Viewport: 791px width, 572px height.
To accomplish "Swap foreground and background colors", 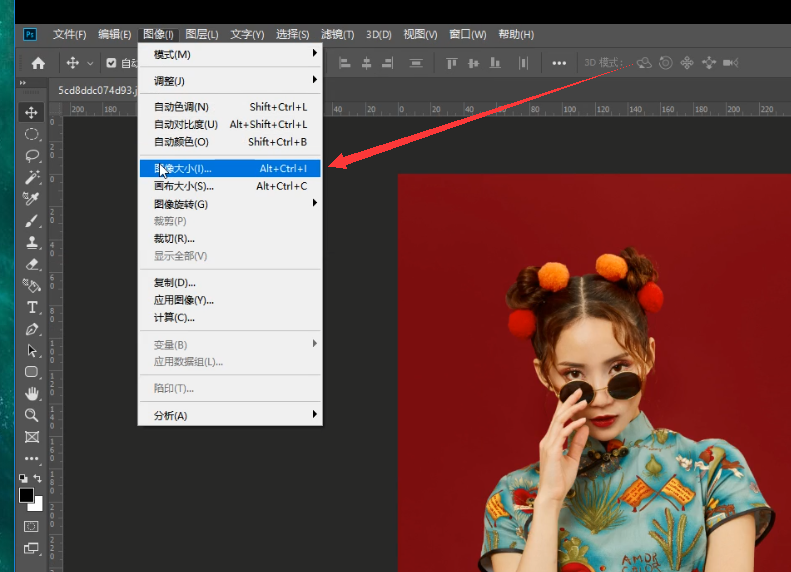I will [x=38, y=477].
